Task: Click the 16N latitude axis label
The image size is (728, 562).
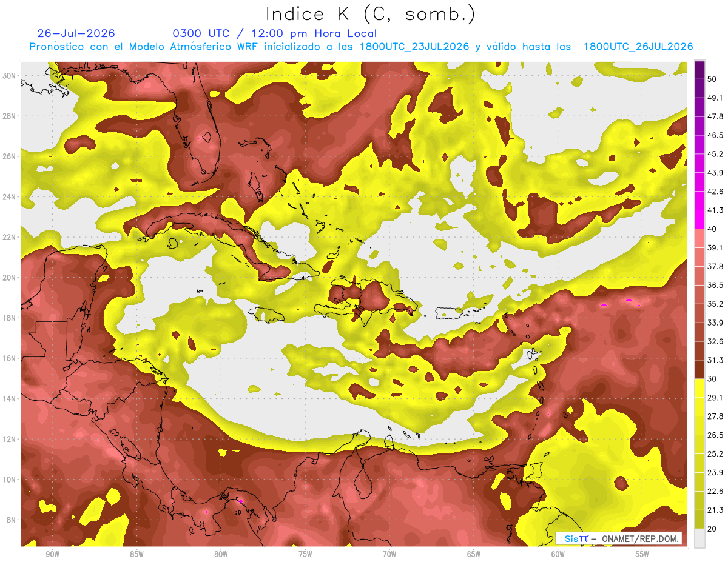Action: (x=10, y=358)
